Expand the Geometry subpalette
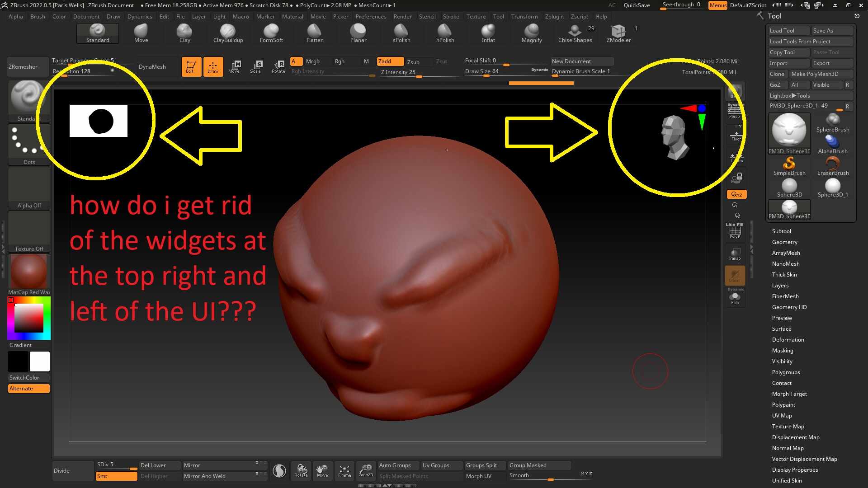This screenshot has height=488, width=868. point(784,242)
